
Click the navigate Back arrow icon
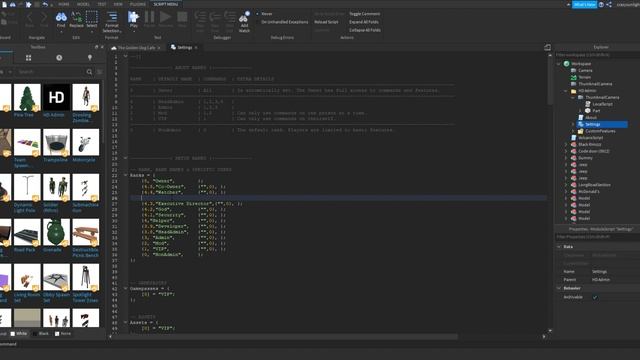[x=29, y=18]
